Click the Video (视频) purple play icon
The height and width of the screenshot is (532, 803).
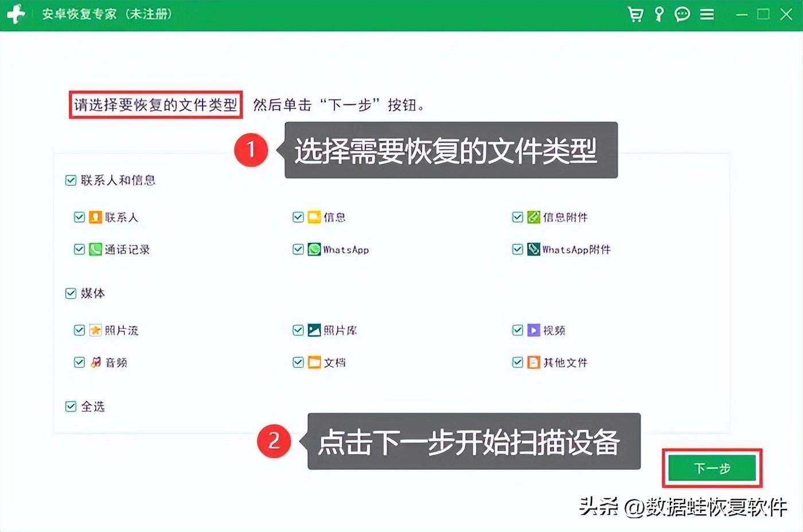pos(533,330)
